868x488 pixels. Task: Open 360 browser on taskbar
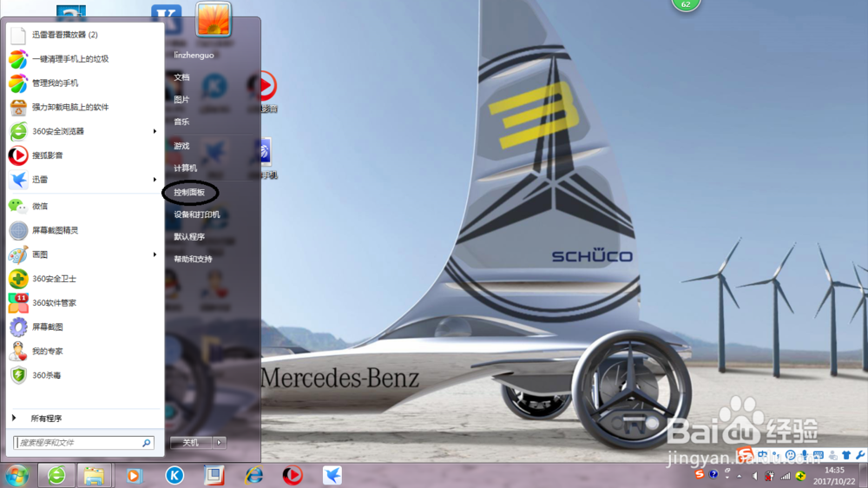pyautogui.click(x=56, y=475)
